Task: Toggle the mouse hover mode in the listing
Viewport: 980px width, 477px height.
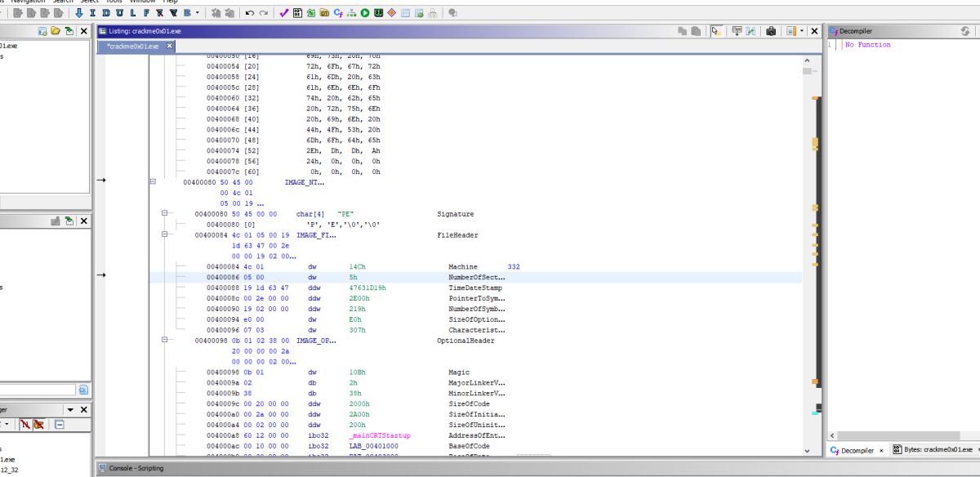Action: [x=715, y=31]
